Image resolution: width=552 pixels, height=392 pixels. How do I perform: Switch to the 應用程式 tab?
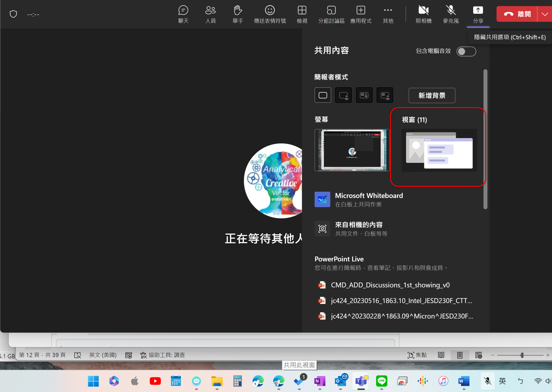[x=360, y=14]
